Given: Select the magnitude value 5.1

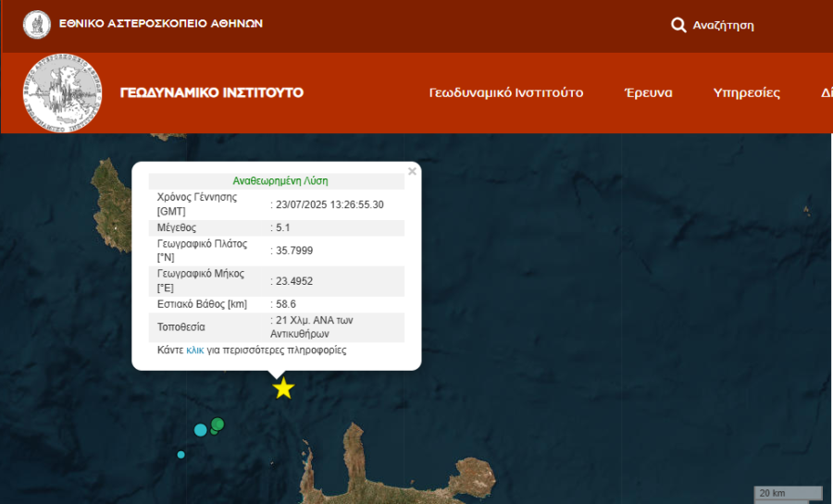Looking at the screenshot, I should [282, 227].
